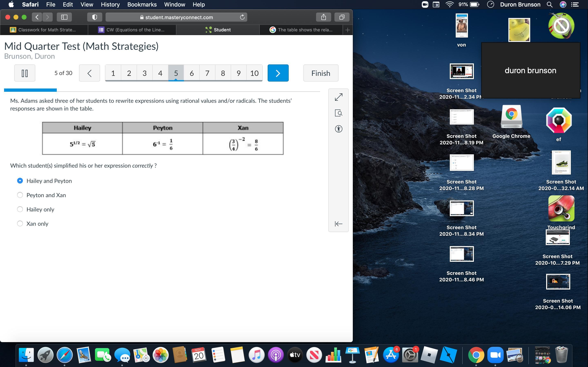The height and width of the screenshot is (367, 588).
Task: Select 'Peyton and Xan' answer
Action: 20,195
